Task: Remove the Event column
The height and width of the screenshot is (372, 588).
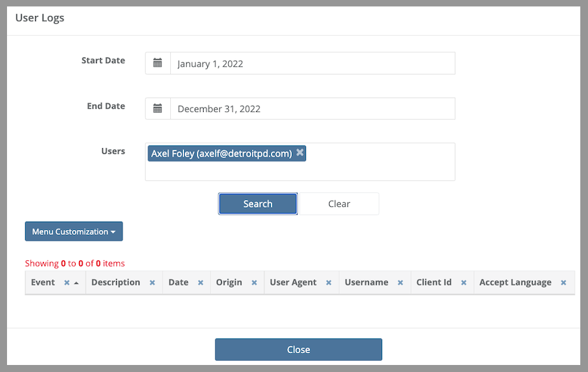Action: pyautogui.click(x=66, y=282)
